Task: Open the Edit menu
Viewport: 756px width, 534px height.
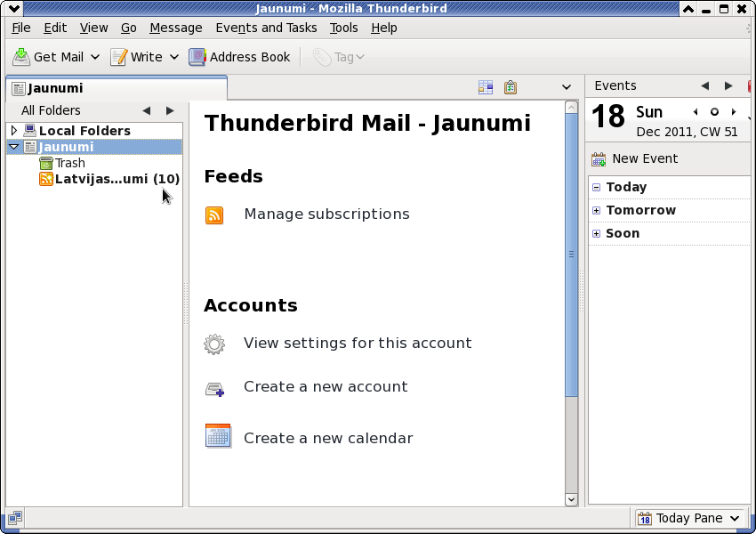Action: (x=55, y=28)
